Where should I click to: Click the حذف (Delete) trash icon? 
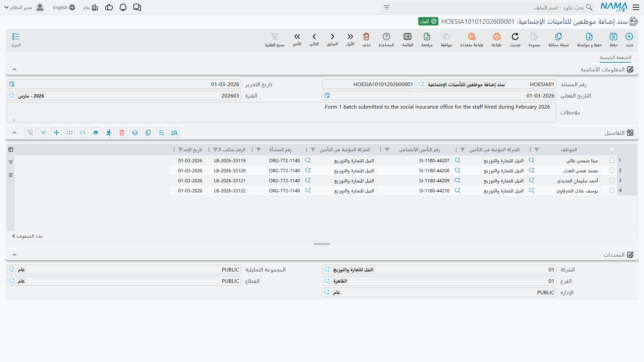point(366,37)
